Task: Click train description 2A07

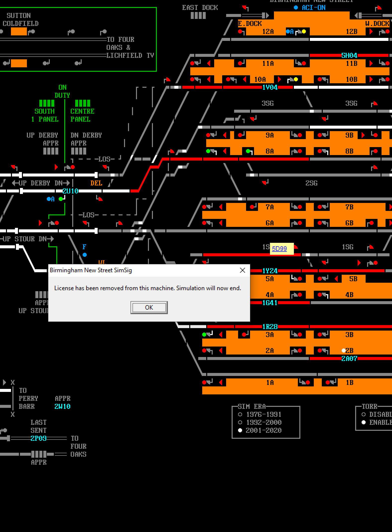Action: 349,358
